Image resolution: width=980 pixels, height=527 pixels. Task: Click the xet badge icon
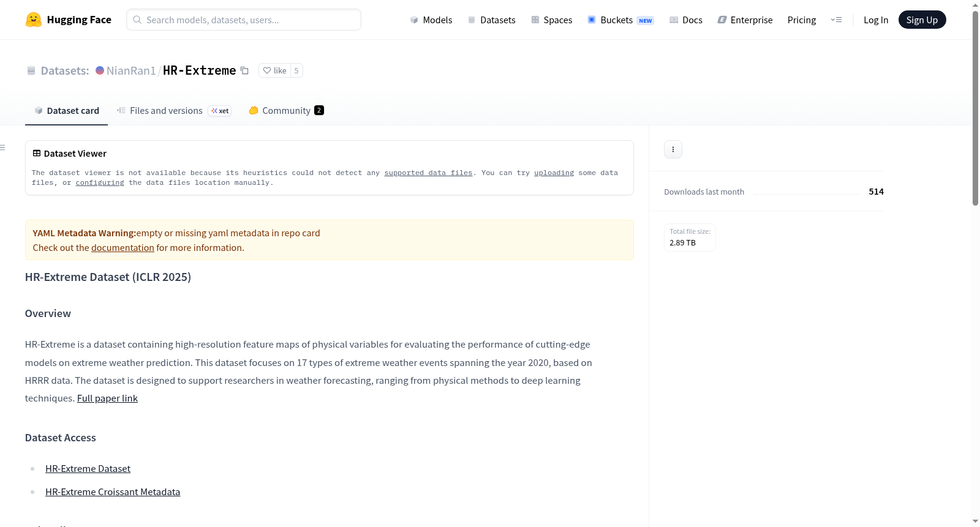click(x=220, y=111)
